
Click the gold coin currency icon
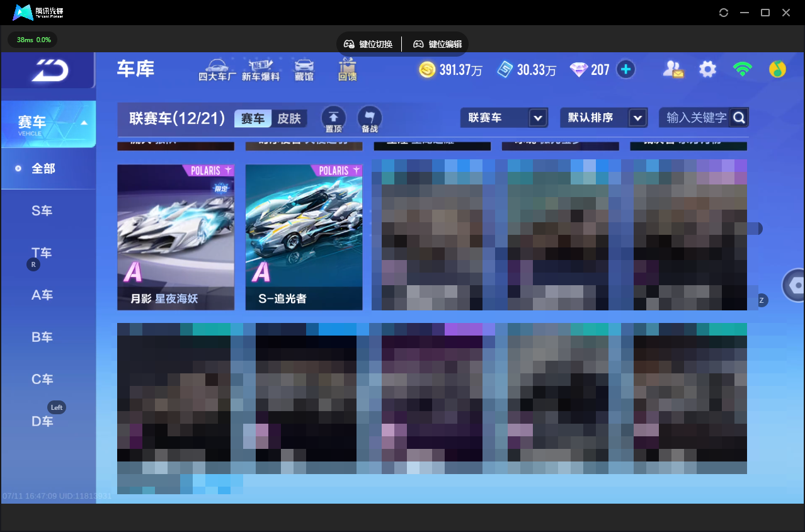427,70
